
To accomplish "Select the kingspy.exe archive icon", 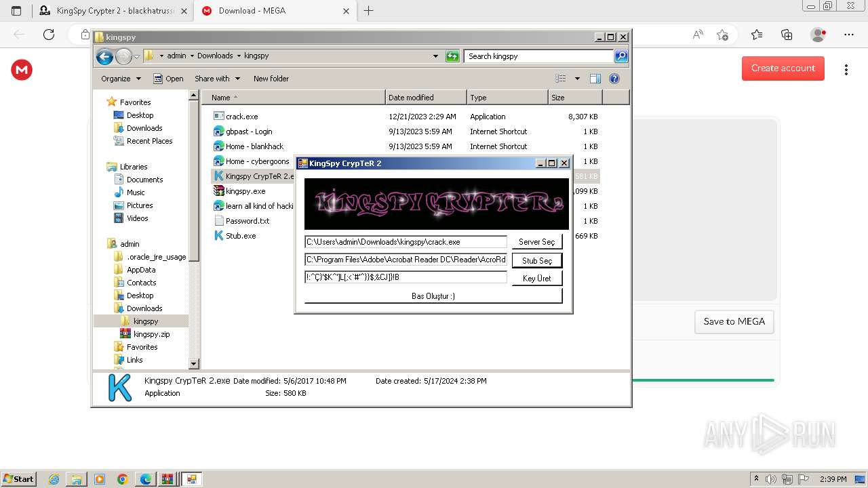I will [218, 191].
